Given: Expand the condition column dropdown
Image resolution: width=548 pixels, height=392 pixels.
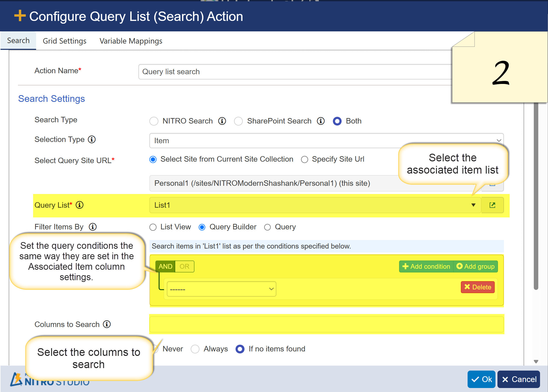Looking at the screenshot, I should click(221, 289).
